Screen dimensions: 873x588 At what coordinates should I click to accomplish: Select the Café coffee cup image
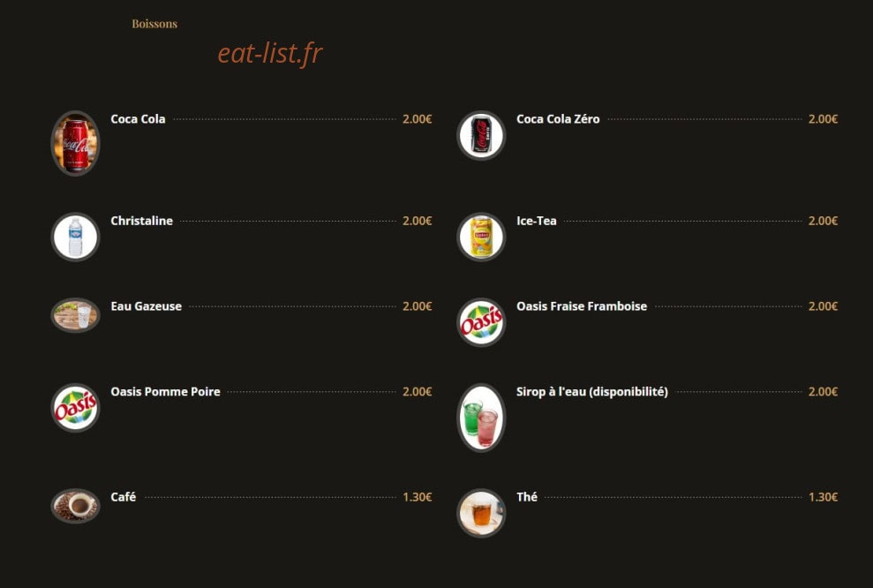pos(75,506)
